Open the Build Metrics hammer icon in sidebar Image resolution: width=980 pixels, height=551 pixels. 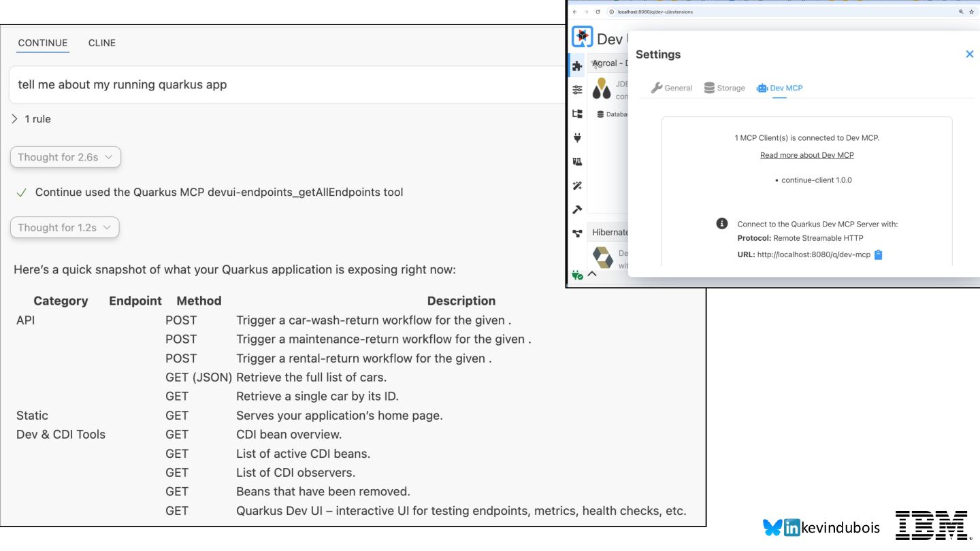577,210
